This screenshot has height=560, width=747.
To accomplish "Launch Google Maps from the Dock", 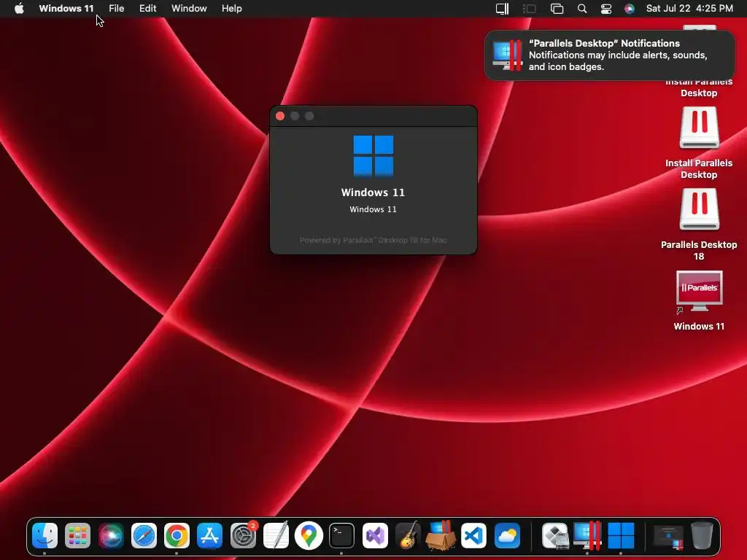I will pyautogui.click(x=309, y=536).
